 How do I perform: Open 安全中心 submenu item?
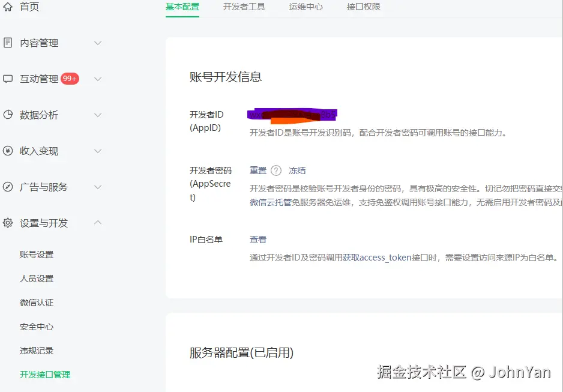tap(37, 327)
